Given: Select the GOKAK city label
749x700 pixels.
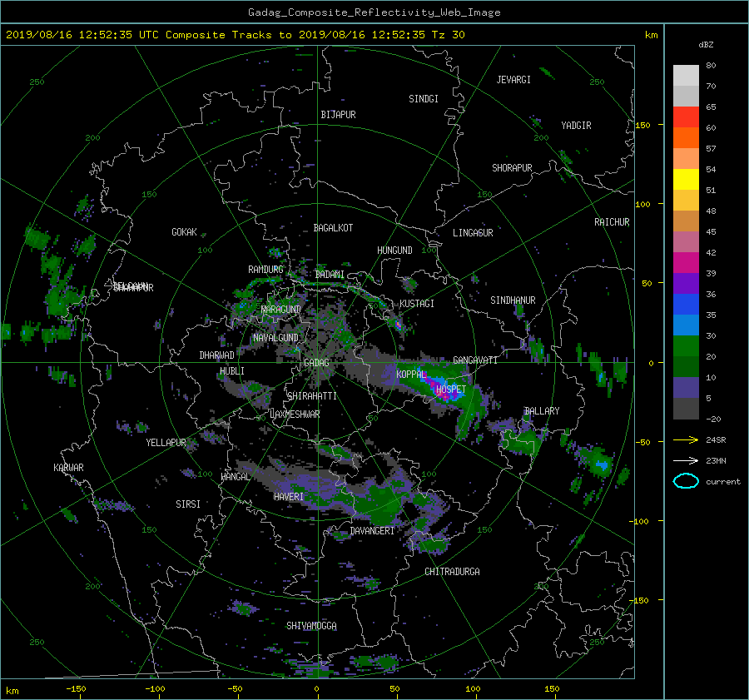Looking at the screenshot, I should tap(185, 232).
